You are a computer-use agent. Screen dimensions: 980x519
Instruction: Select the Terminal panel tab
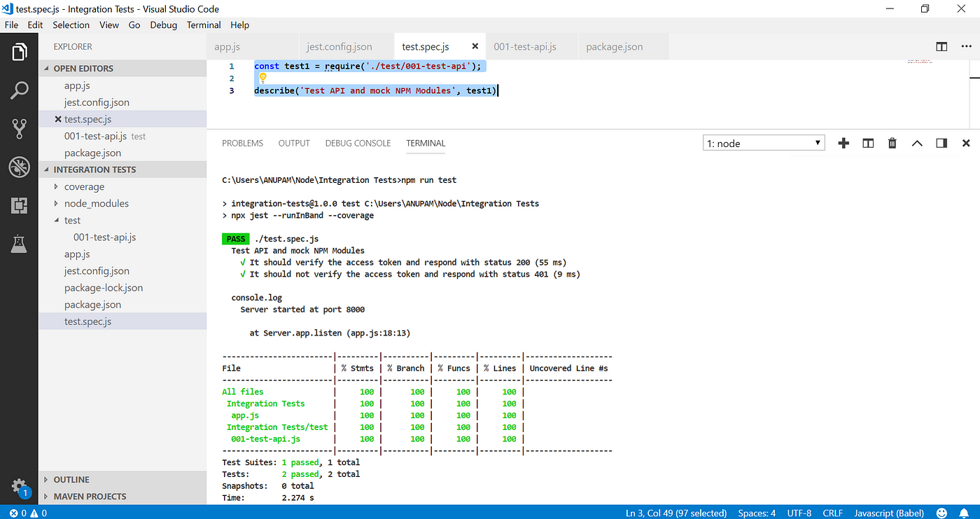click(x=426, y=143)
